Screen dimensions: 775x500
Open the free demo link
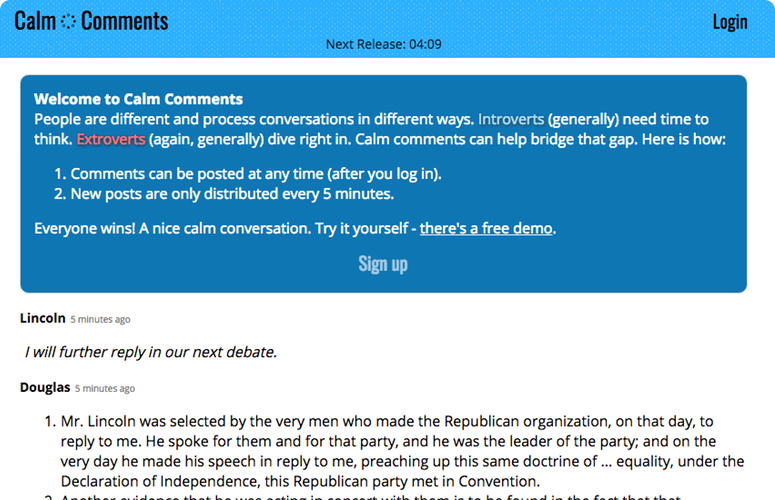486,228
